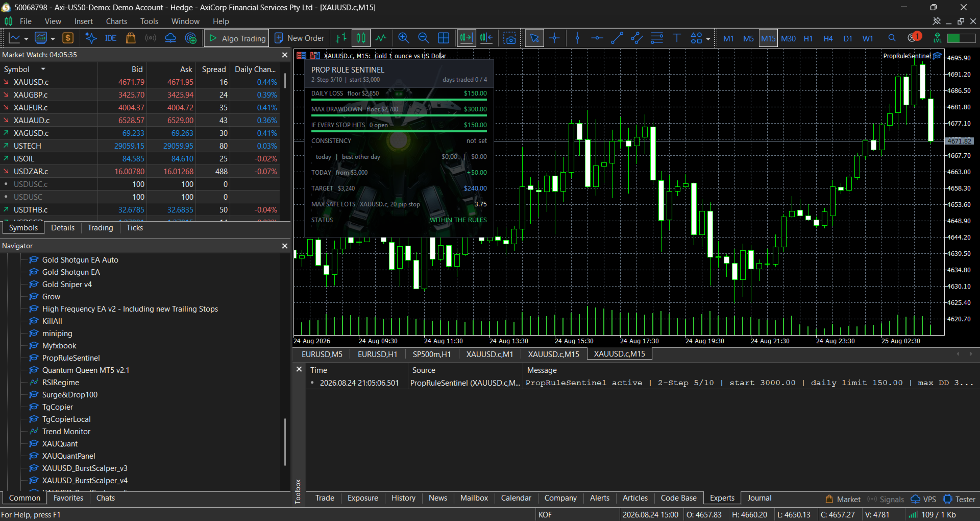Zoom out on the chart
980x521 pixels.
[424, 38]
